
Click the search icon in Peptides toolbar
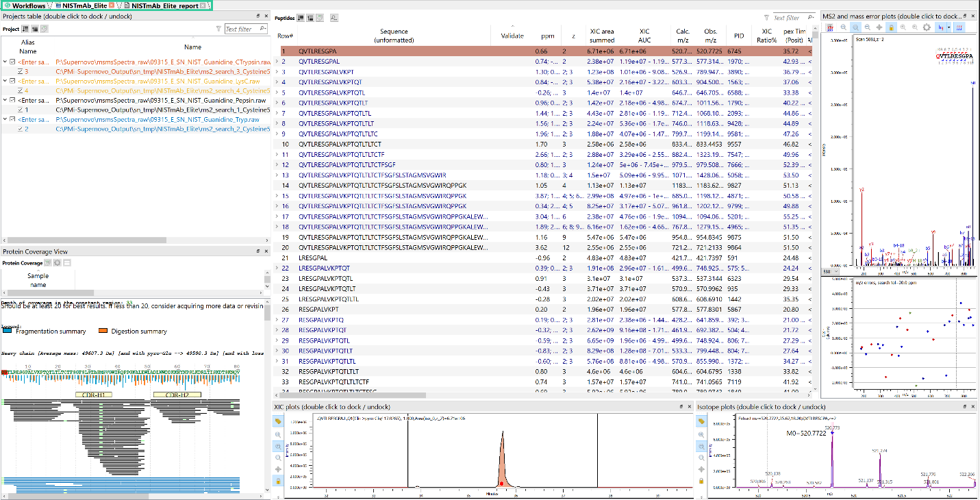[334, 18]
